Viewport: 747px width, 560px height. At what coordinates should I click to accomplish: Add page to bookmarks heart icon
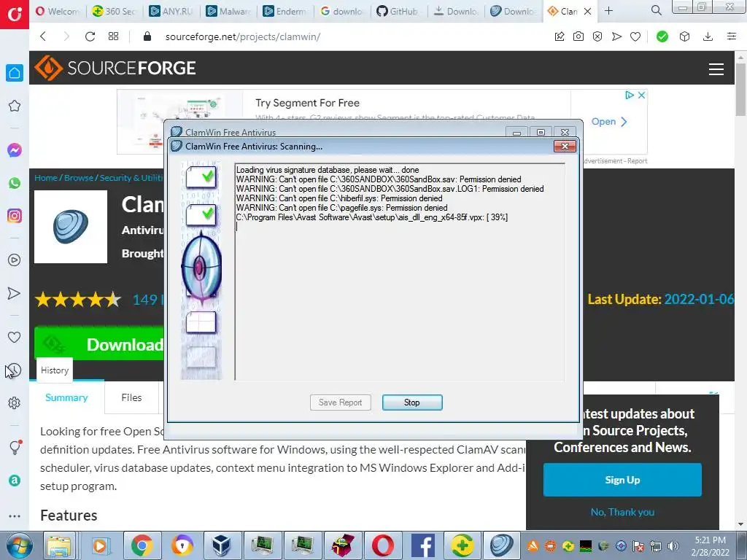635,36
